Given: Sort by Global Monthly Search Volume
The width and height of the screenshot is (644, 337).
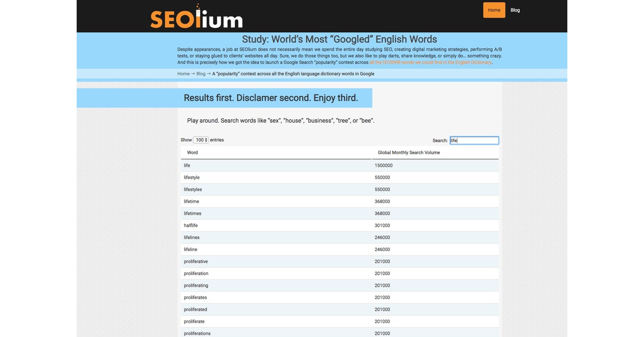Looking at the screenshot, I should pos(408,152).
